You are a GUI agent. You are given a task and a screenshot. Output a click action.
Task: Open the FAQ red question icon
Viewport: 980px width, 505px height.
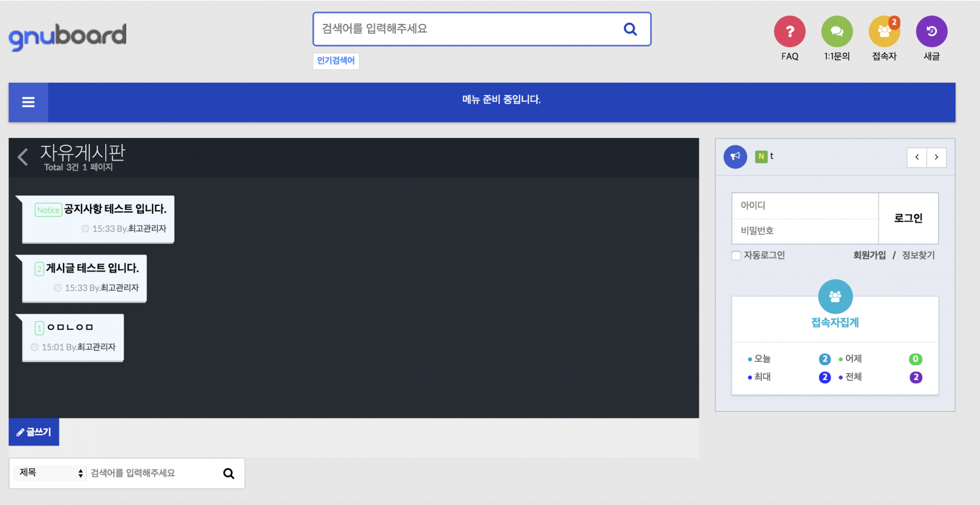(790, 31)
